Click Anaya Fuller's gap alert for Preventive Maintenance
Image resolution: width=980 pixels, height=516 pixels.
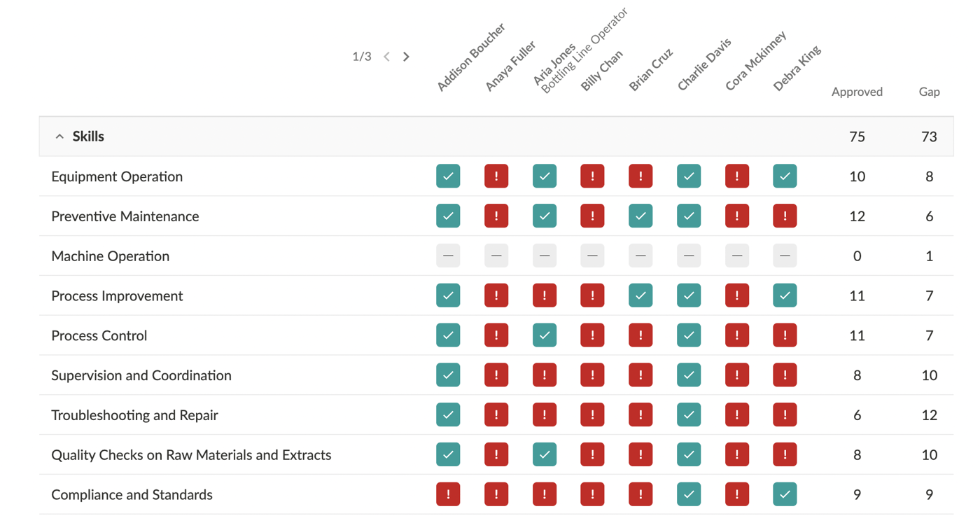click(x=496, y=216)
